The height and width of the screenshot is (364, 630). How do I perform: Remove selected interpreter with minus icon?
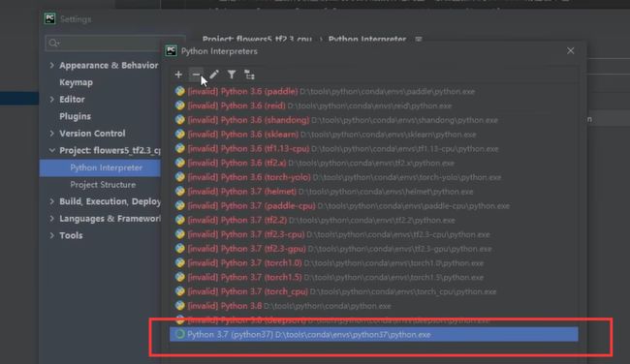click(196, 75)
